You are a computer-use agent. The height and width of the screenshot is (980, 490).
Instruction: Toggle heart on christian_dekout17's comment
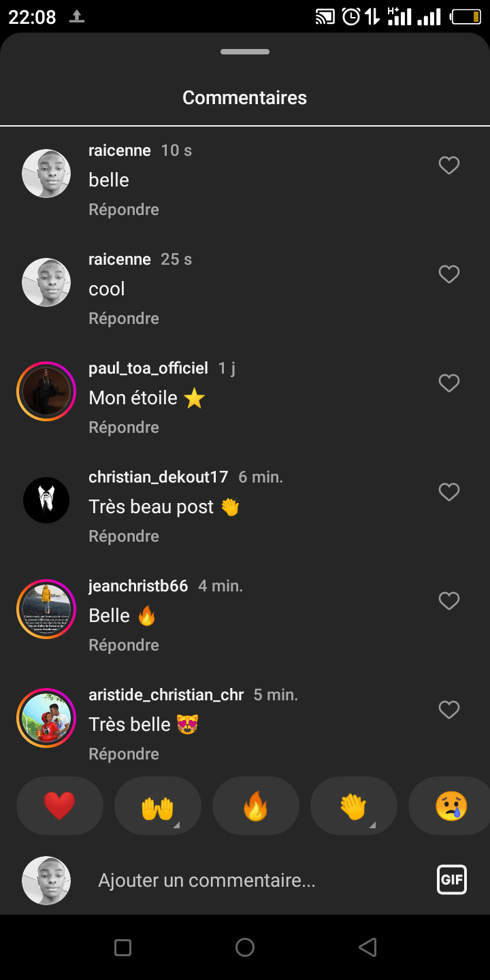(448, 493)
